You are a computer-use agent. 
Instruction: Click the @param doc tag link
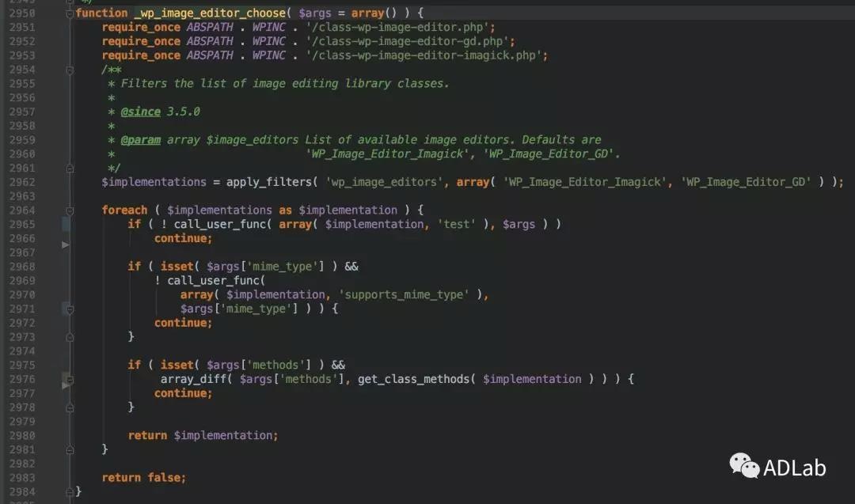140,140
